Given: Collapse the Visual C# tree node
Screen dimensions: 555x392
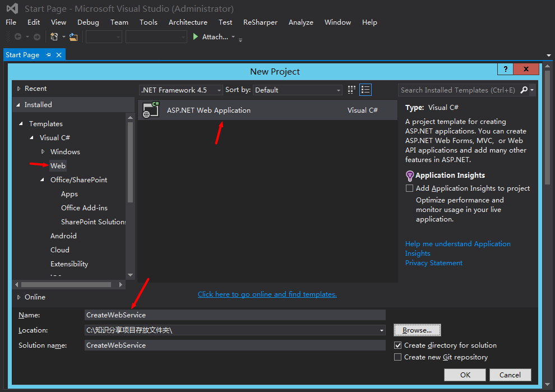Looking at the screenshot, I should point(31,137).
